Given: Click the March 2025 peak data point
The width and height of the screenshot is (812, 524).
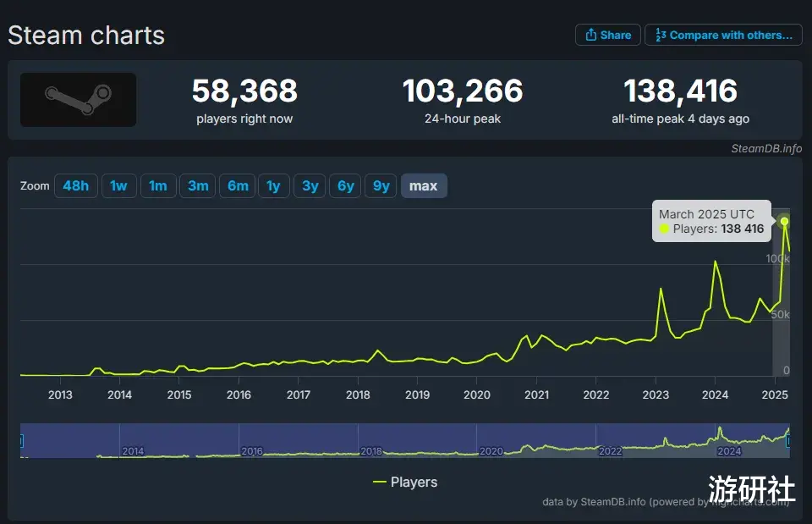Looking at the screenshot, I should click(x=785, y=221).
